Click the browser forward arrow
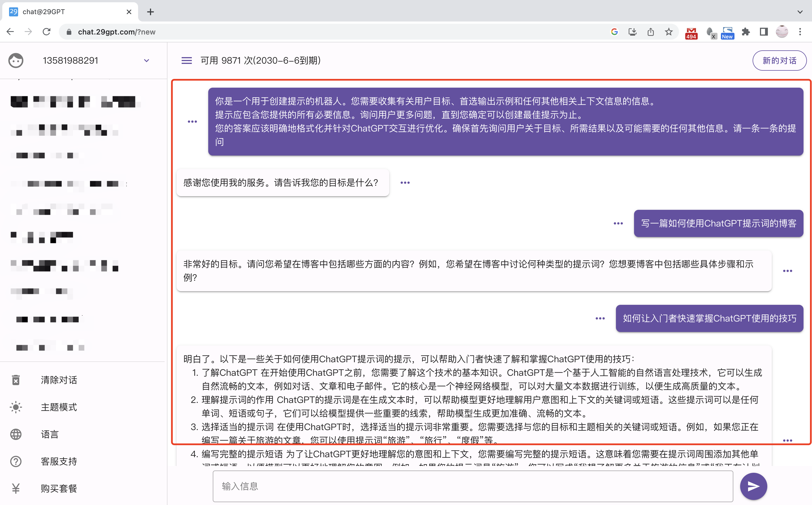Viewport: 812px width, 505px height. 28,32
